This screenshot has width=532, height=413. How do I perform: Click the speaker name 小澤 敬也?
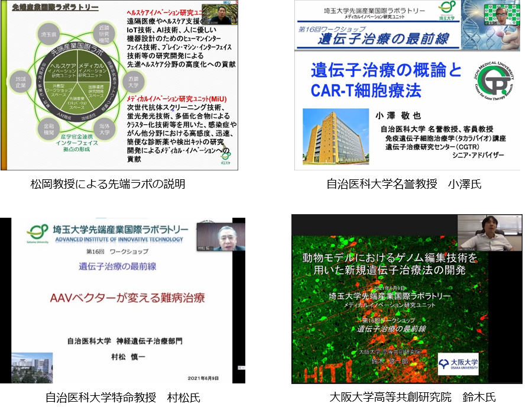point(398,116)
